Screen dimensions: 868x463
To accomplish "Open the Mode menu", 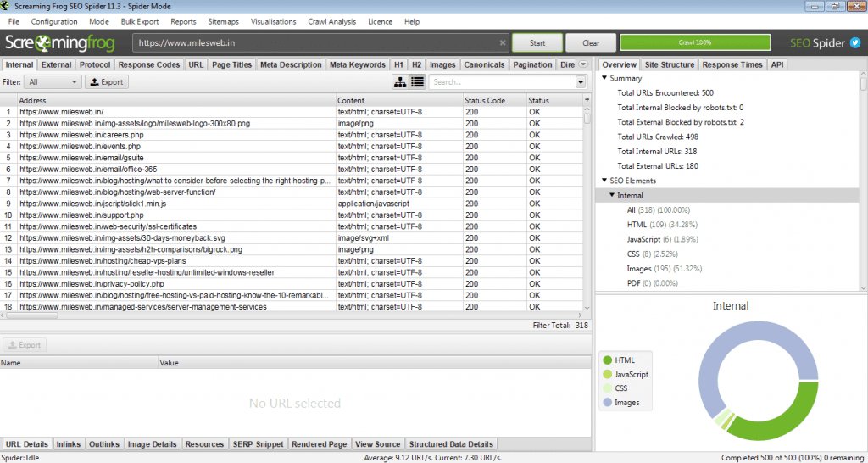I will (x=99, y=21).
